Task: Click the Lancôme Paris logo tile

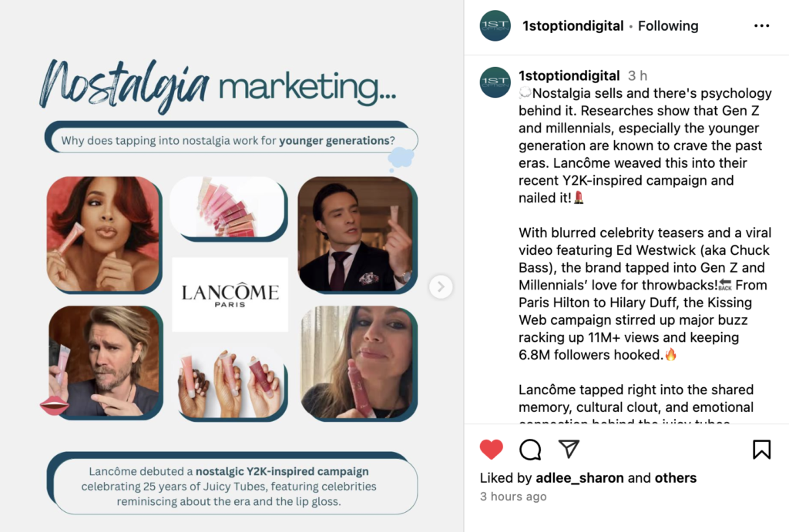Action: (230, 294)
